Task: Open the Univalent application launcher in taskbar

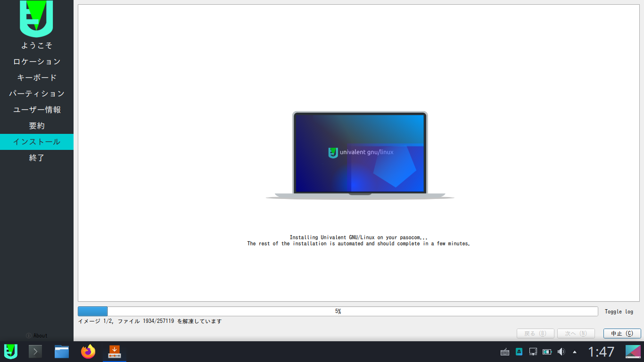Action: click(x=11, y=352)
